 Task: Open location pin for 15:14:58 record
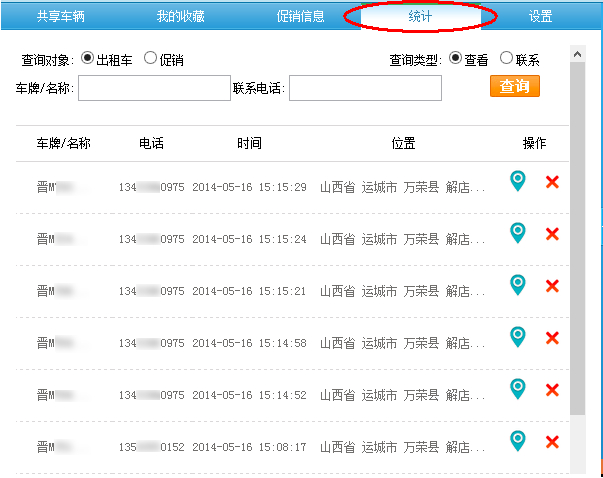517,337
